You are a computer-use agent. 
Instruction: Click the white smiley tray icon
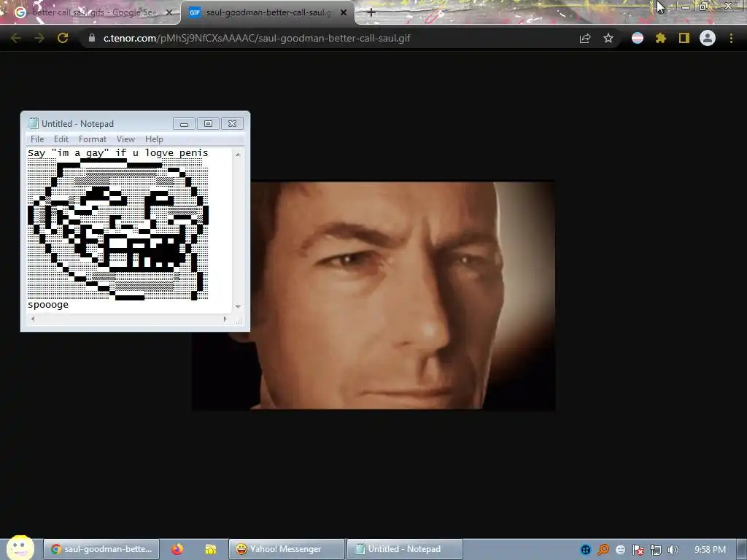click(620, 550)
